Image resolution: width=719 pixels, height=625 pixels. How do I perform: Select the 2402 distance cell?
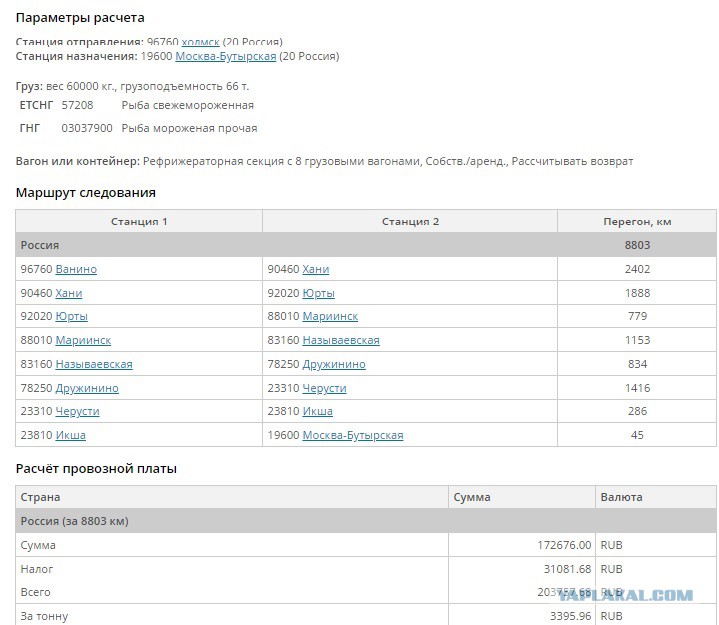click(x=637, y=269)
